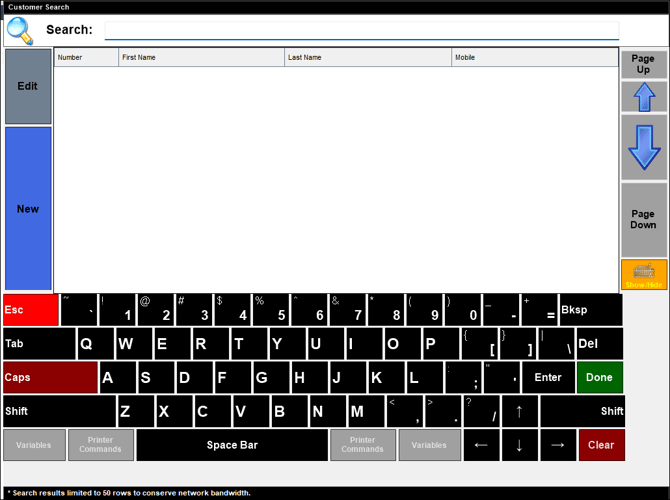This screenshot has height=500, width=670.
Task: Tap the dark red Clear key
Action: pyautogui.click(x=602, y=445)
